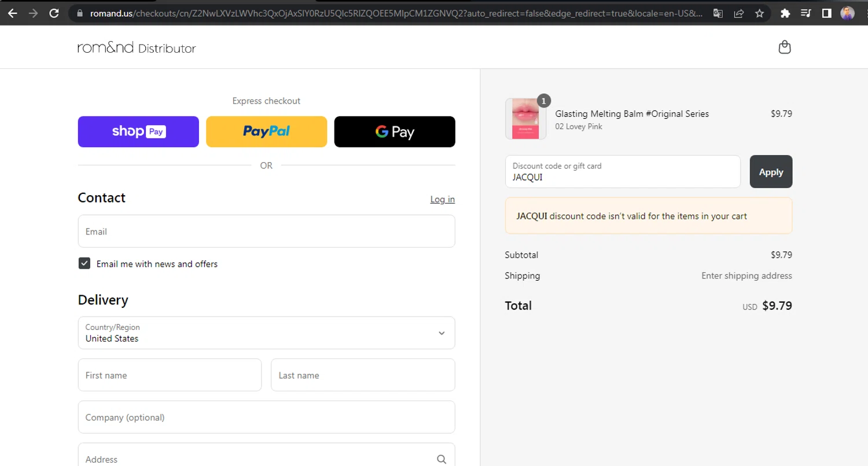Click the Discount code or gift card field
The image size is (868, 466).
point(623,172)
